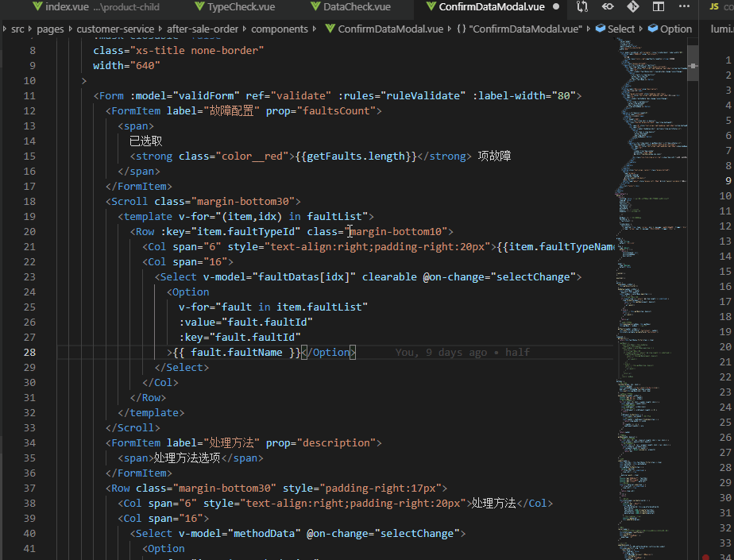Click "fault in item.faultList" v-for value
The image size is (734, 560).
[292, 307]
